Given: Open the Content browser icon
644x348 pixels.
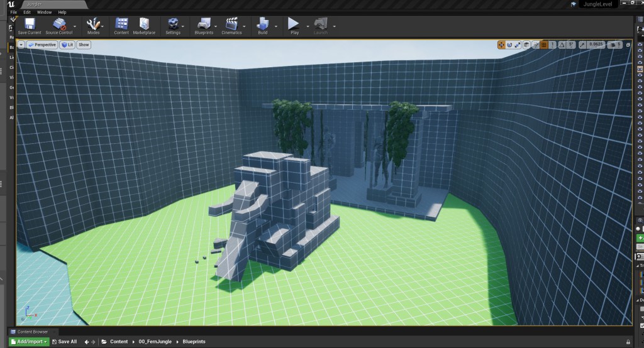Looking at the screenshot, I should tap(121, 25).
